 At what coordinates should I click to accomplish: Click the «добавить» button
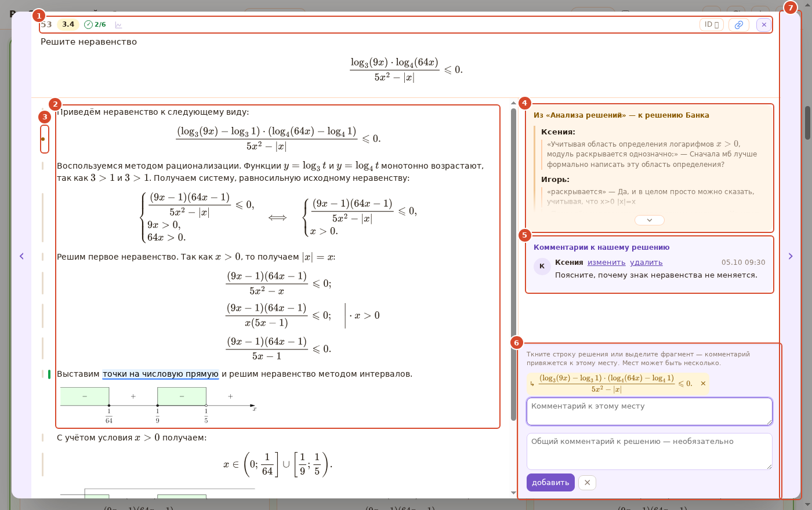[x=550, y=483]
